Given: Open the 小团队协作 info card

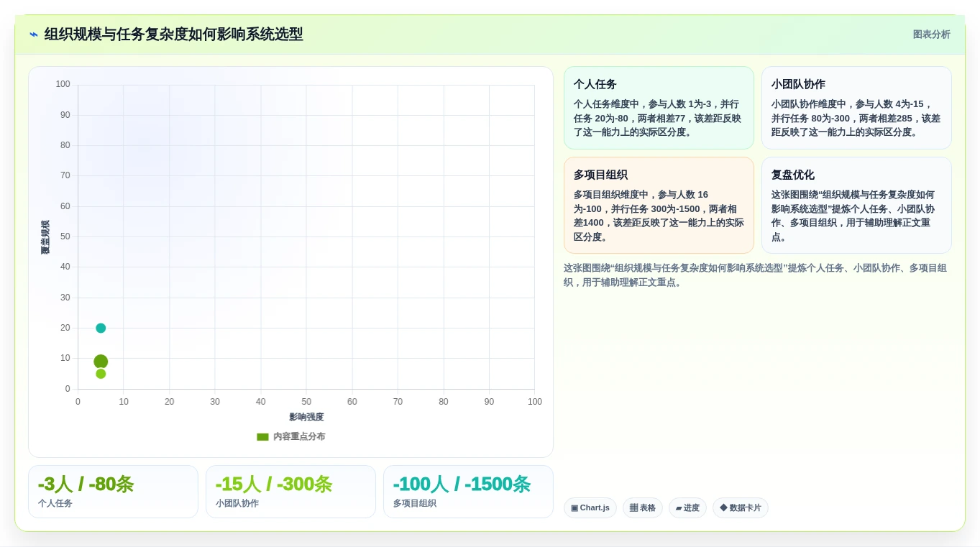Looking at the screenshot, I should click(x=856, y=108).
